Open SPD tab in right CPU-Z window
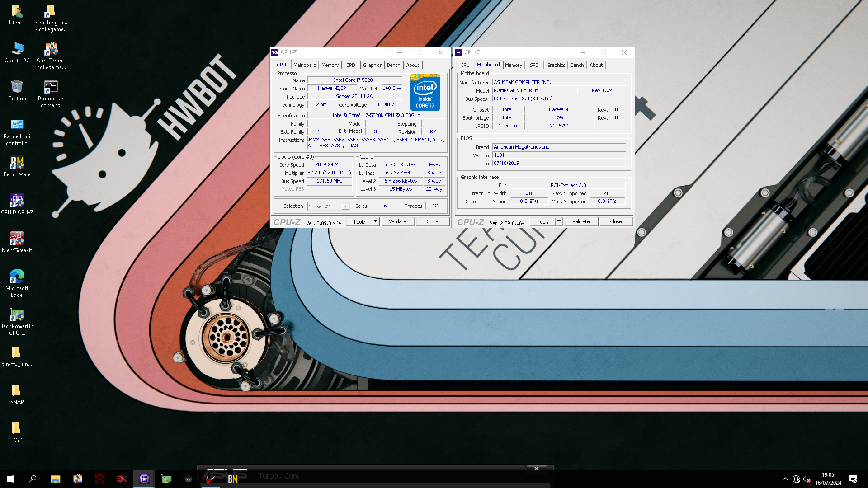Image resolution: width=868 pixels, height=488 pixels. click(534, 65)
